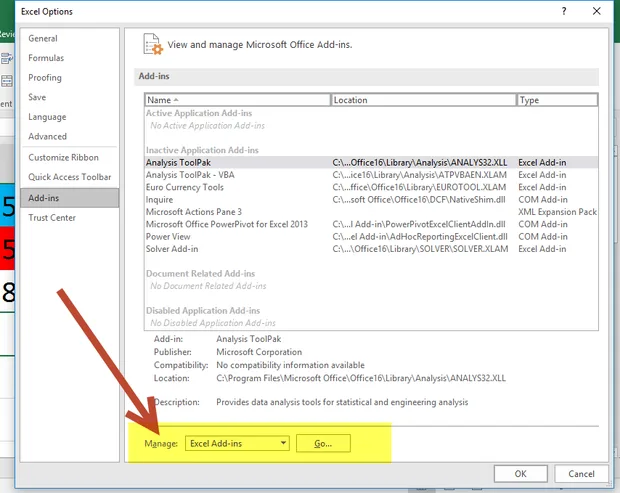
Task: Select the Analysis ToolPak row
Action: [371, 162]
